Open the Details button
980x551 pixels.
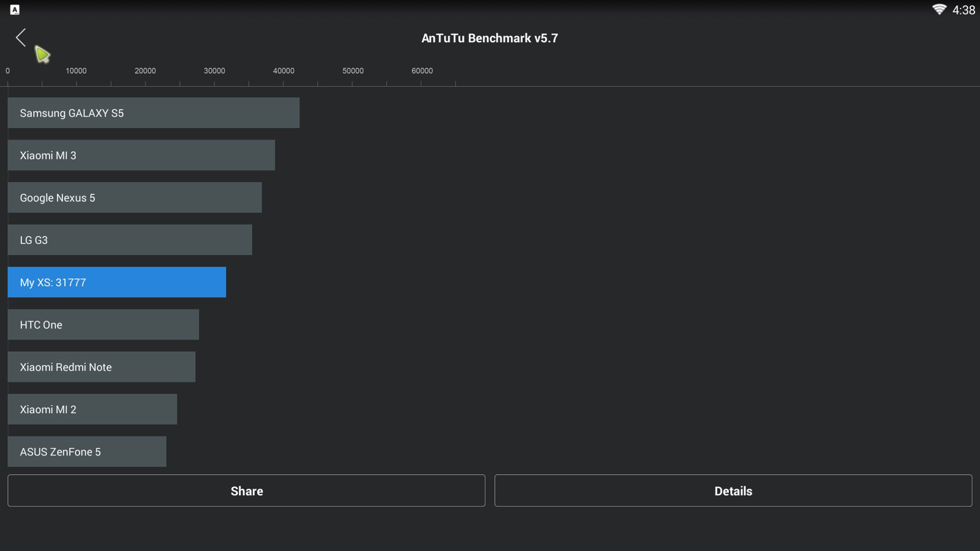coord(733,490)
